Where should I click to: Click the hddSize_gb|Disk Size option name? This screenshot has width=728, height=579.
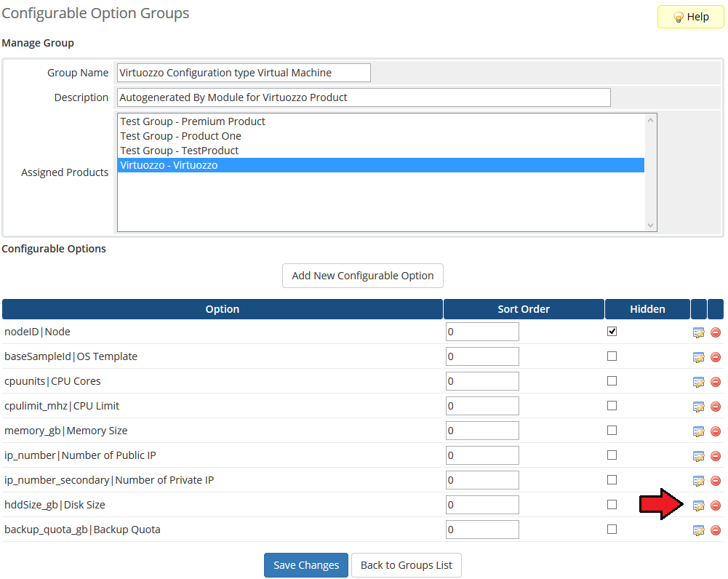click(x=55, y=505)
